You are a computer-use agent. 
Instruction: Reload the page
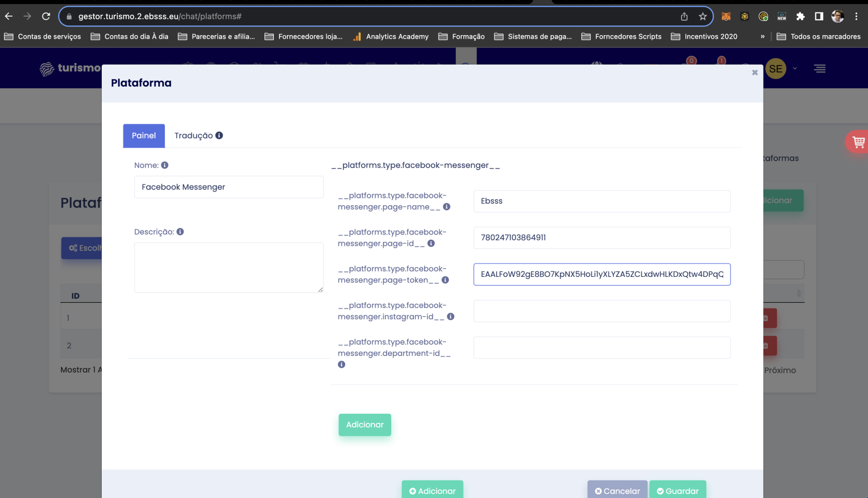(x=46, y=17)
